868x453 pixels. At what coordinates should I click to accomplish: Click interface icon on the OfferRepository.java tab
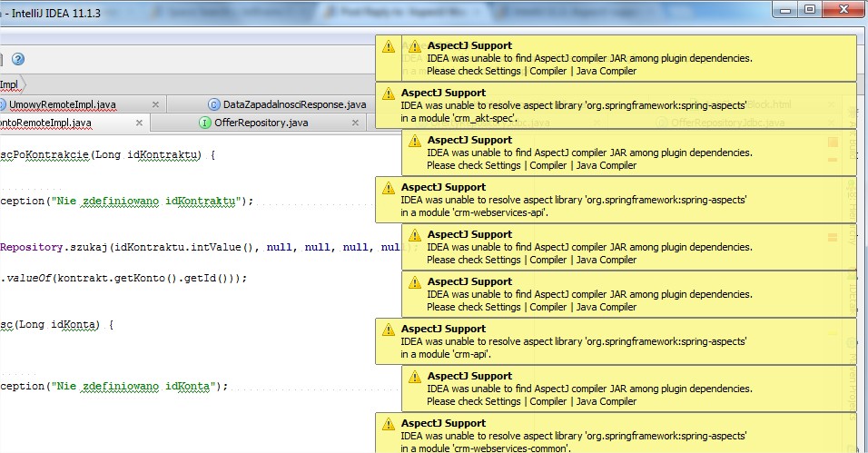205,123
